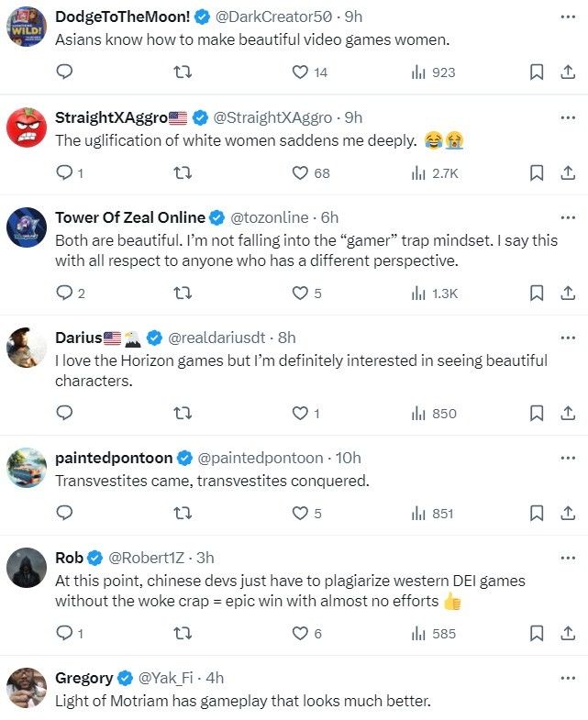Screen dimensions: 588x720
Task: Reply to Tower Of Zeal Online's tweet
Action: click(x=64, y=293)
